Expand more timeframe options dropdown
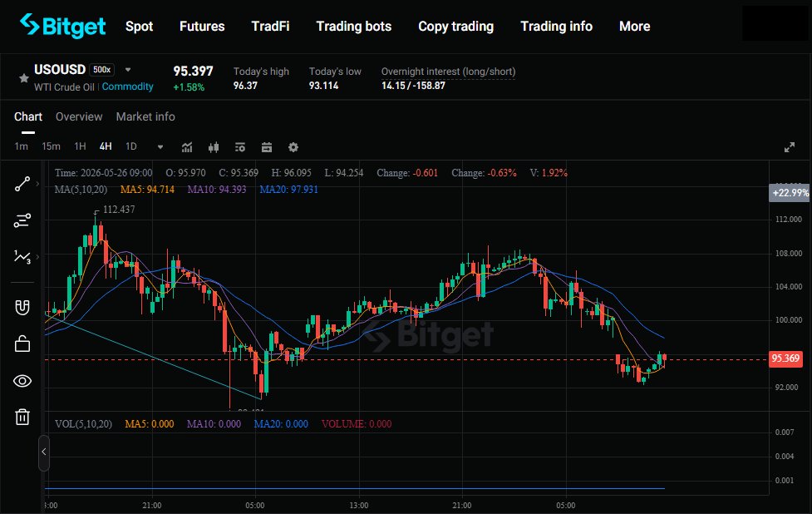Screen dimensions: 812x514 pyautogui.click(x=160, y=147)
